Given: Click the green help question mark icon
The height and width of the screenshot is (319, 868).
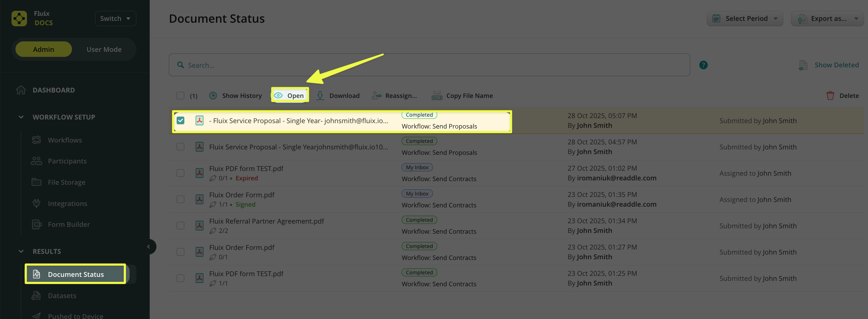Looking at the screenshot, I should click(703, 65).
